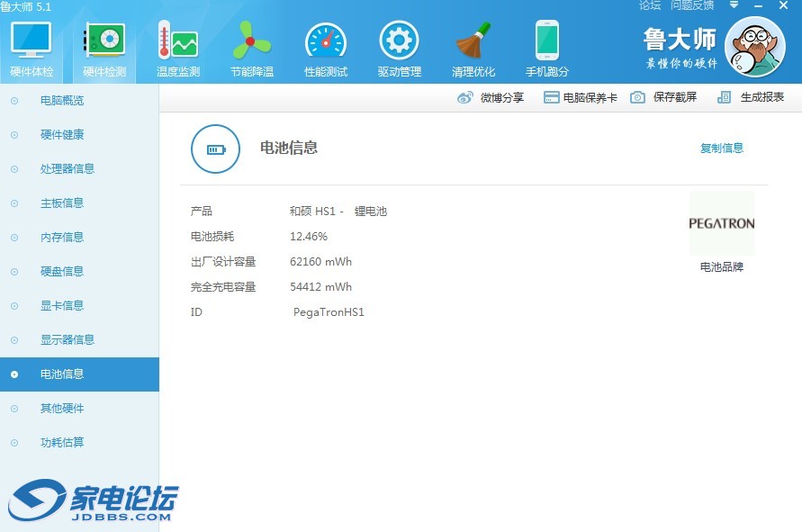Click the Weibo share icon
The image size is (802, 532).
[x=465, y=97]
